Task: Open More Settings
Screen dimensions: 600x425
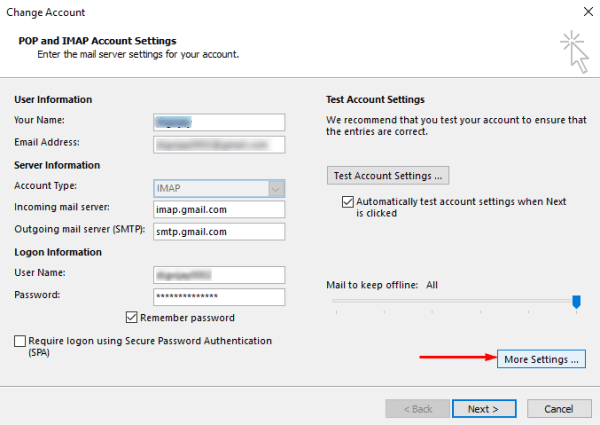Action: point(541,359)
